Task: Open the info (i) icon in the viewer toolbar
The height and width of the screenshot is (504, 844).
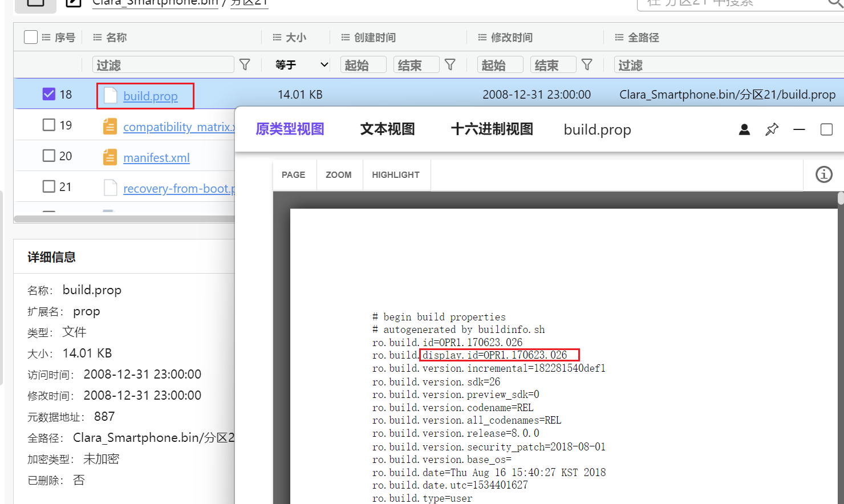Action: (823, 174)
